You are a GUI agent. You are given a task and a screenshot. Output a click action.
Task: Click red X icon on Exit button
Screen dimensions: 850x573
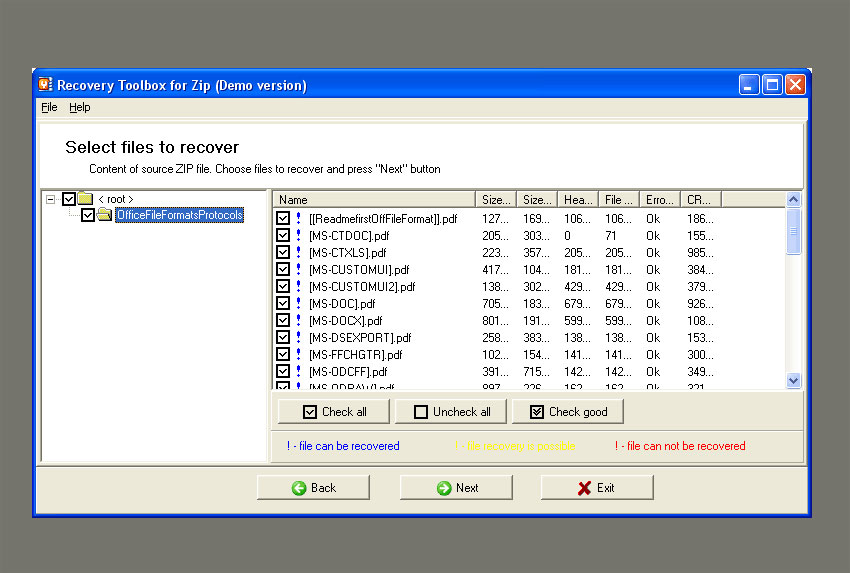[584, 488]
